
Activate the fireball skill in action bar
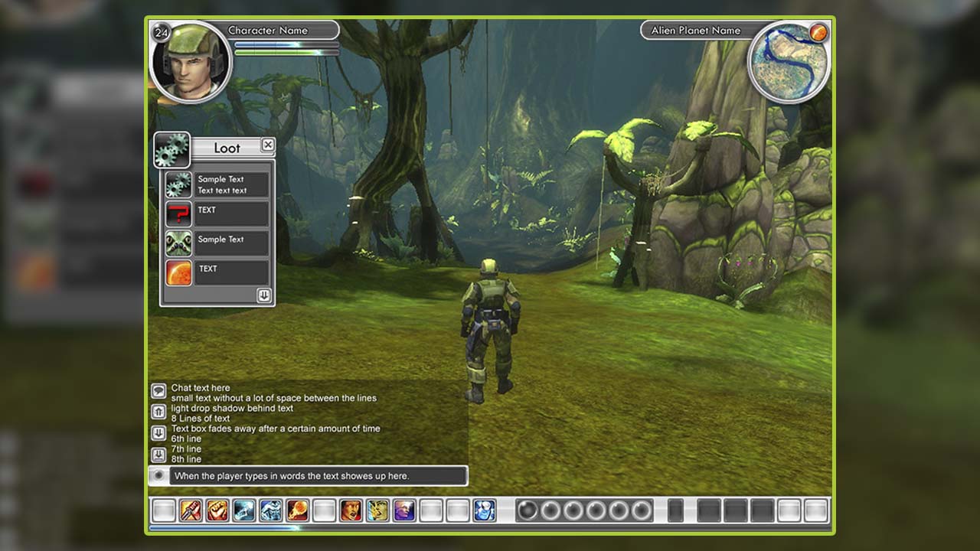(x=297, y=510)
